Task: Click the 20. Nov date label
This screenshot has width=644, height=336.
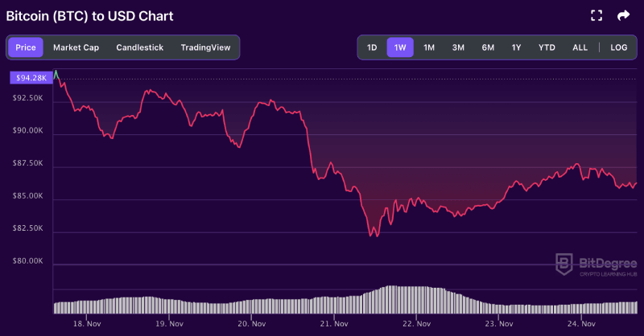Action: [251, 324]
